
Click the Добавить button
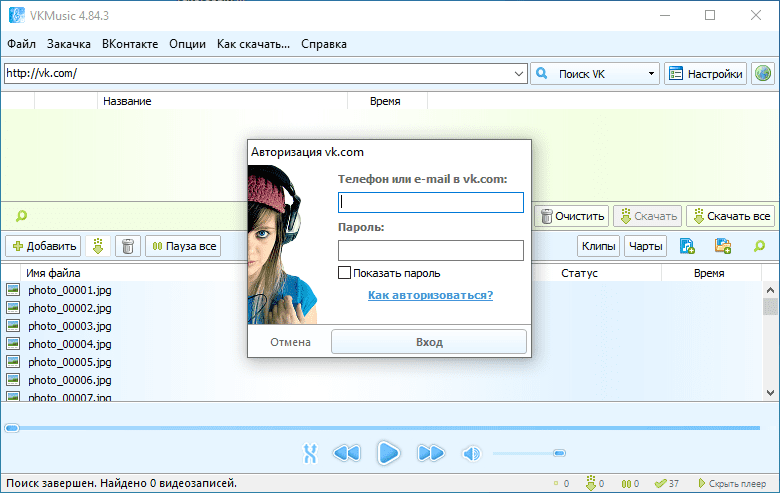pos(43,246)
